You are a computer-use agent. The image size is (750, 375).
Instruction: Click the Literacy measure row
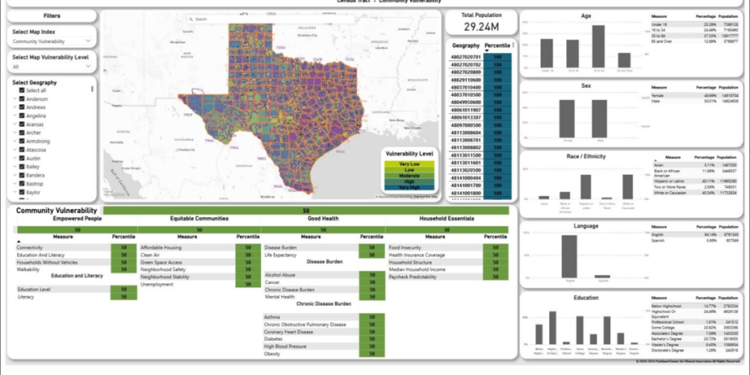coord(77,297)
